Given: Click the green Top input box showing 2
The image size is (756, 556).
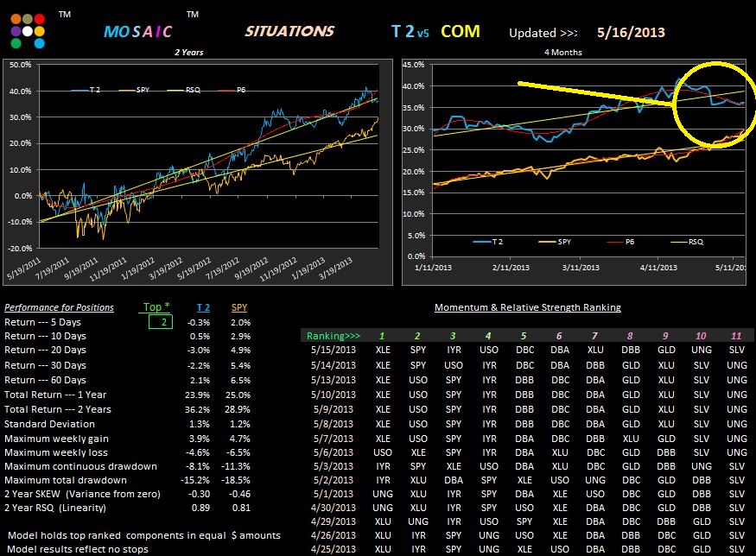Looking at the screenshot, I should [161, 322].
